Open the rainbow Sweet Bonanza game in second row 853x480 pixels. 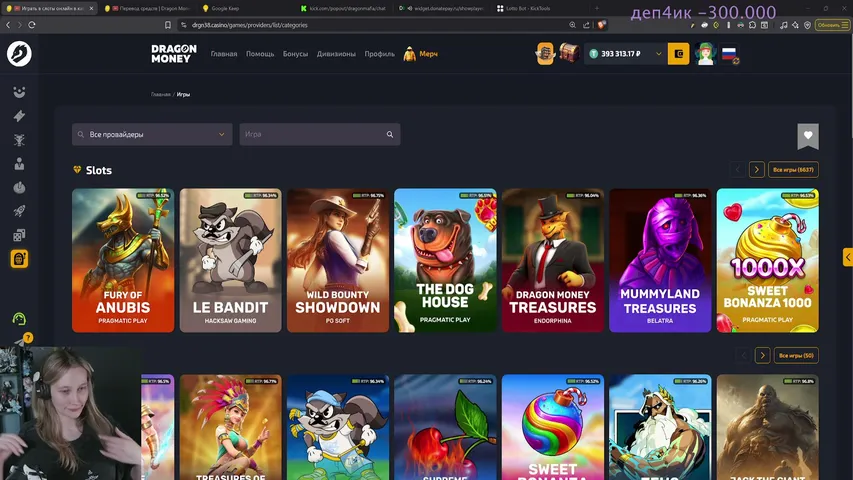[x=553, y=427]
